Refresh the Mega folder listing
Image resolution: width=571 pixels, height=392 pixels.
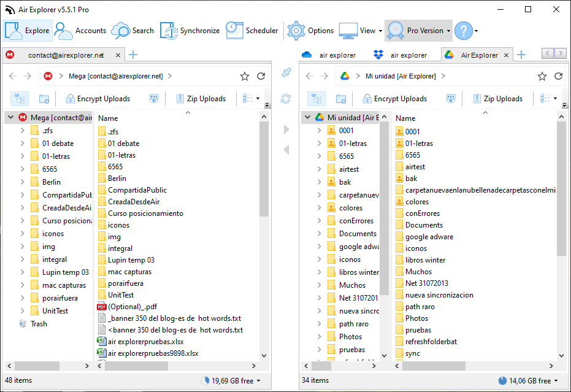pyautogui.click(x=261, y=76)
